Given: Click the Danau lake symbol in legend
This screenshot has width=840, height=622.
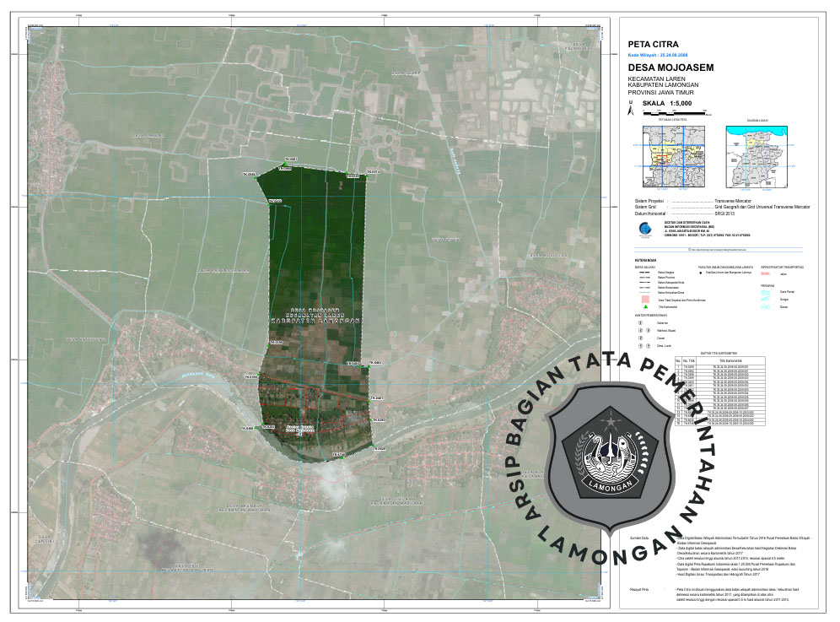Looking at the screenshot, I should click(x=766, y=307).
